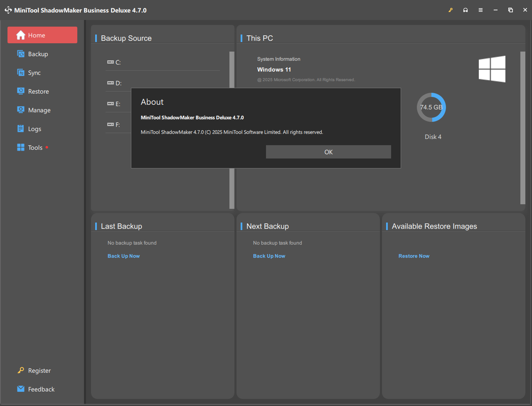Click the MiniTool ShadowMaker logo icon
Screen dimensions: 532x406
pos(8,10)
